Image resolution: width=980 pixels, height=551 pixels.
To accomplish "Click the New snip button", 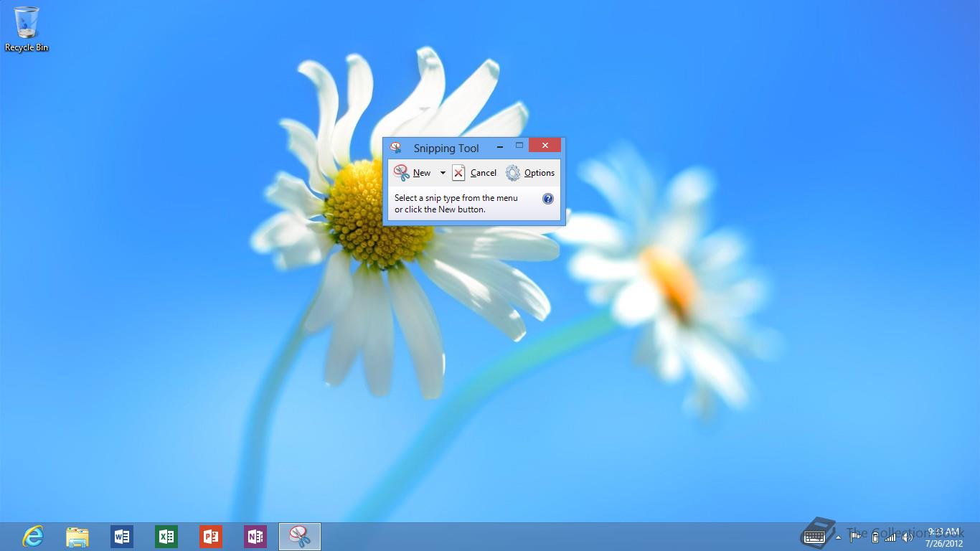I will coord(413,173).
